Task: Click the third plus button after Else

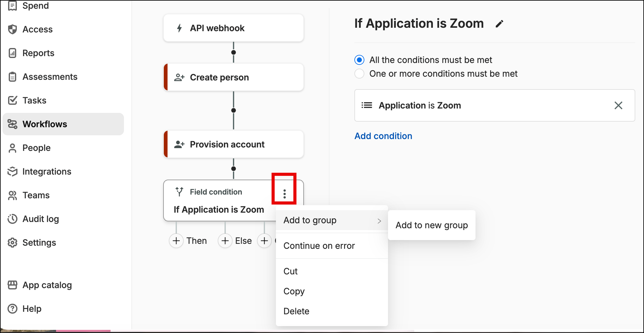Action: [264, 241]
